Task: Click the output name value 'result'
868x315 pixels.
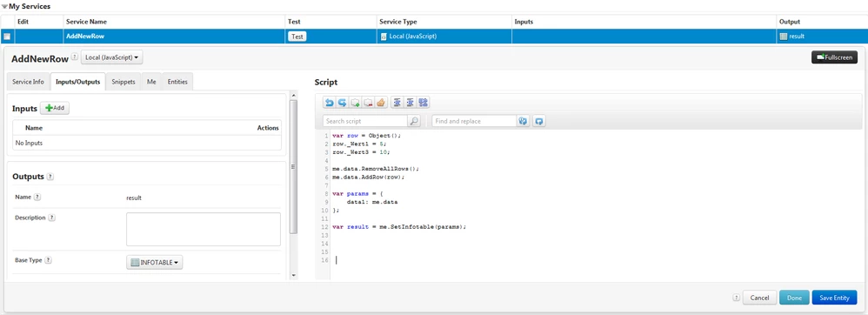Action: pyautogui.click(x=134, y=197)
